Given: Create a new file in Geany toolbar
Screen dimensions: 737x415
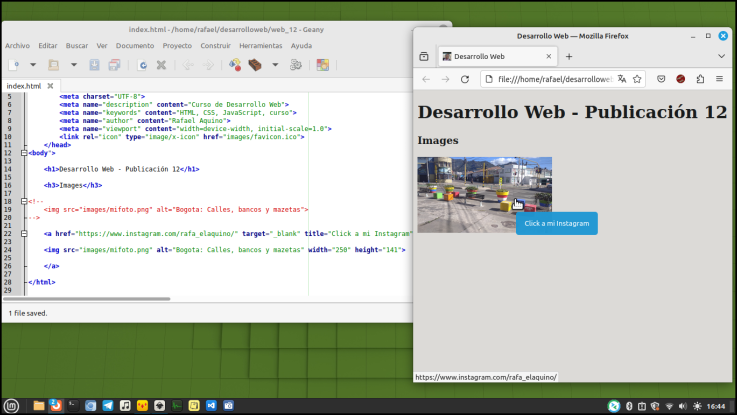Looking at the screenshot, I should click(14, 65).
